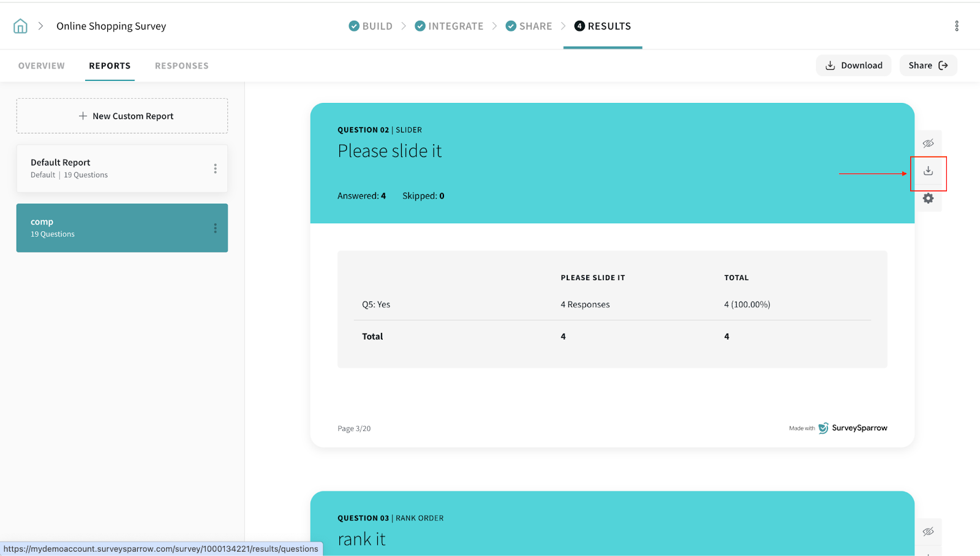980x556 pixels.
Task: Click the Integrate step checkmark icon
Action: pos(420,26)
